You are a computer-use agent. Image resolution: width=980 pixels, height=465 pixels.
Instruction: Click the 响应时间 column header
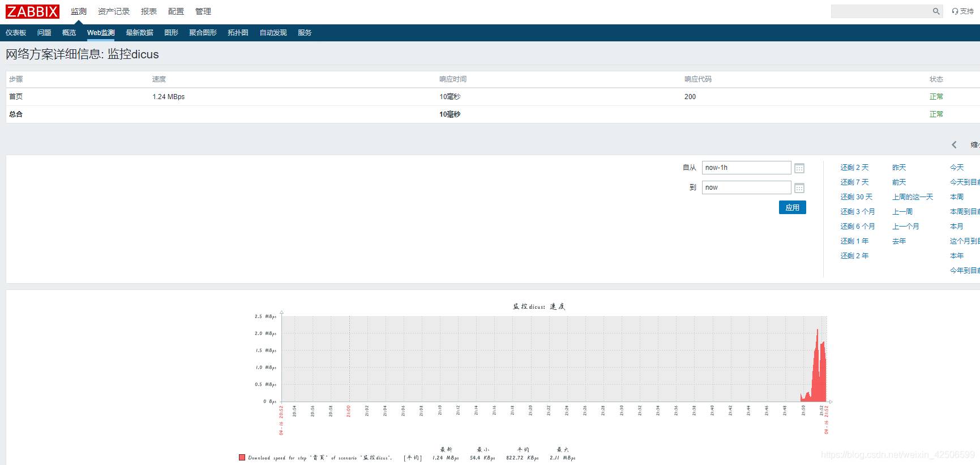pyautogui.click(x=453, y=79)
